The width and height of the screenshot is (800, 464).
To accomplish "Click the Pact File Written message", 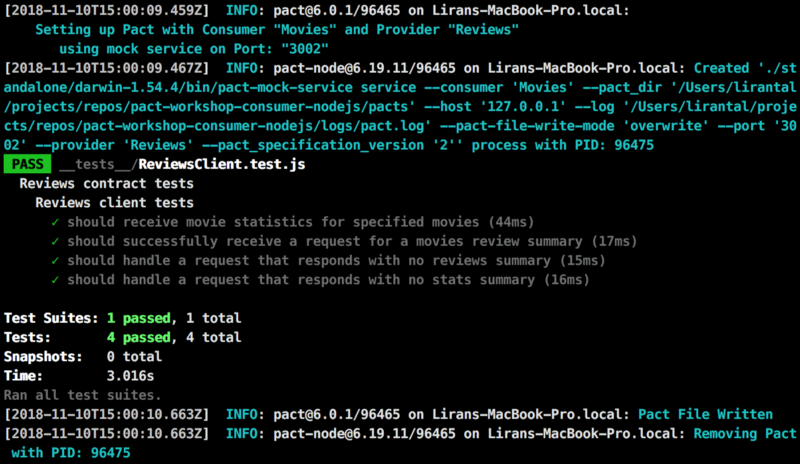I will [705, 414].
